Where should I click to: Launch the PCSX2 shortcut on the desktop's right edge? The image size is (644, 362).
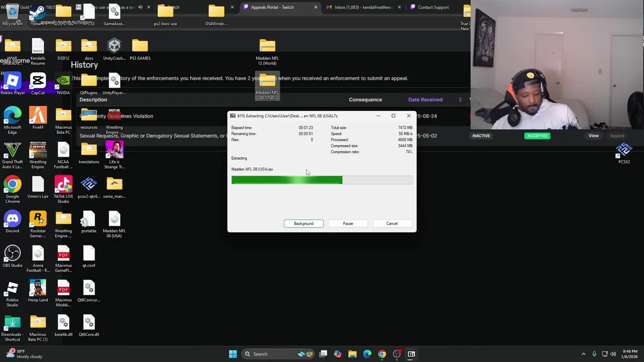click(624, 153)
